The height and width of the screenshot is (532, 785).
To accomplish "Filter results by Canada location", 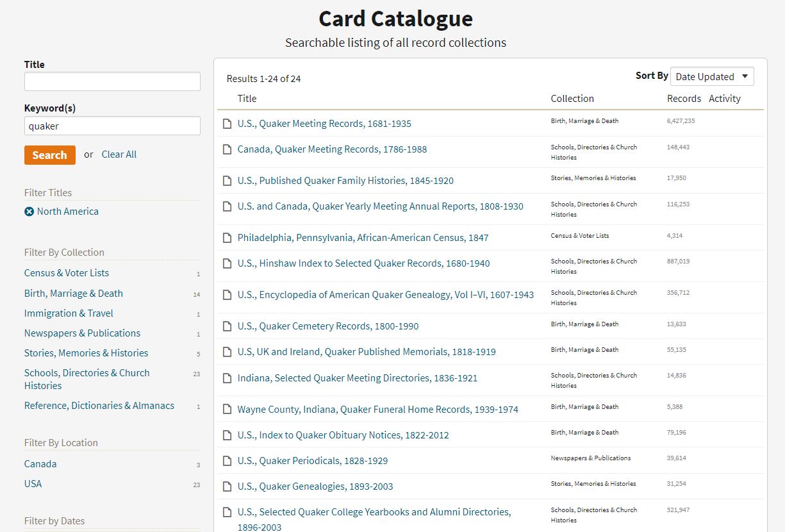I will click(40, 464).
